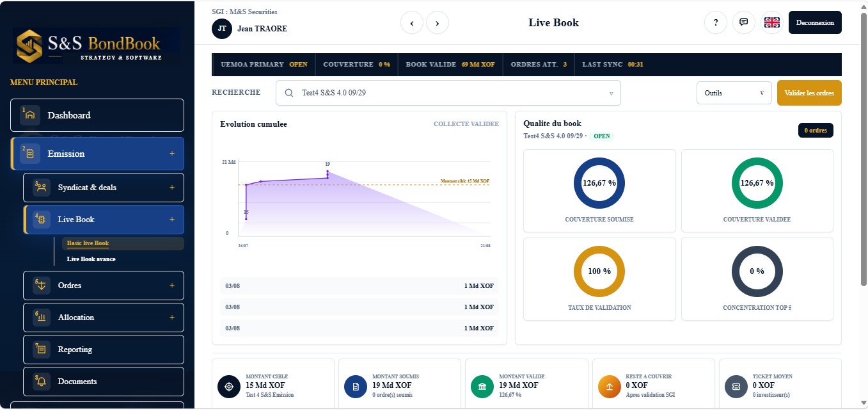The image size is (868, 411).
Task: Click the Couverture Validee green donut chart
Action: click(757, 182)
